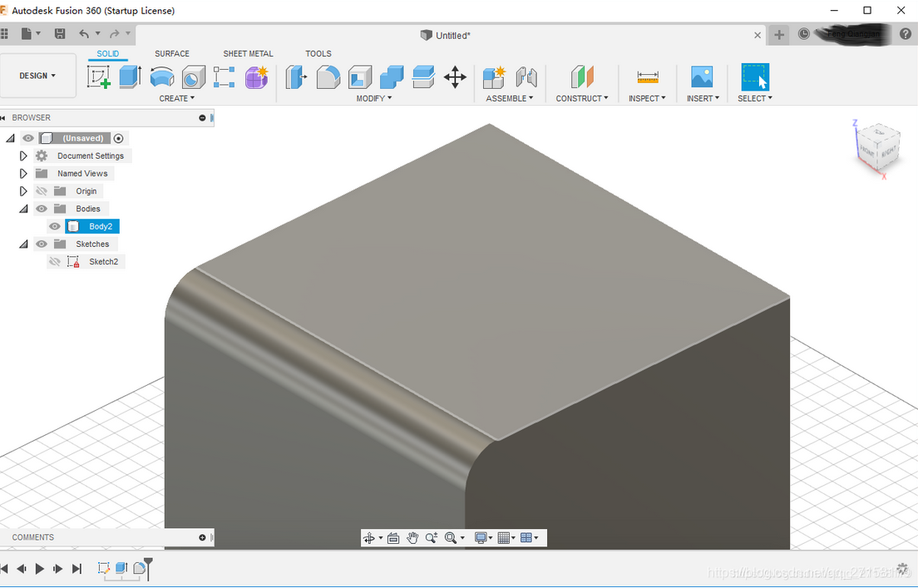Pick the Move/Copy arrows tool
Screen dimensions: 918x588
pos(455,77)
